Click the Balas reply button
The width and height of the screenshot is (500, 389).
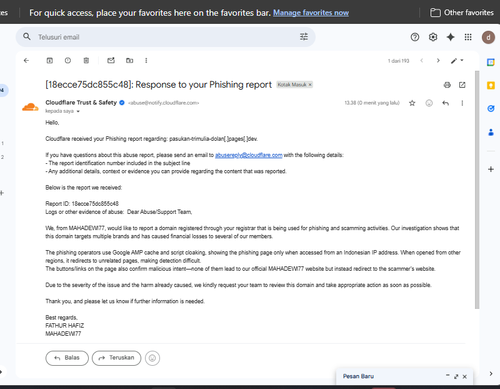coord(67,358)
